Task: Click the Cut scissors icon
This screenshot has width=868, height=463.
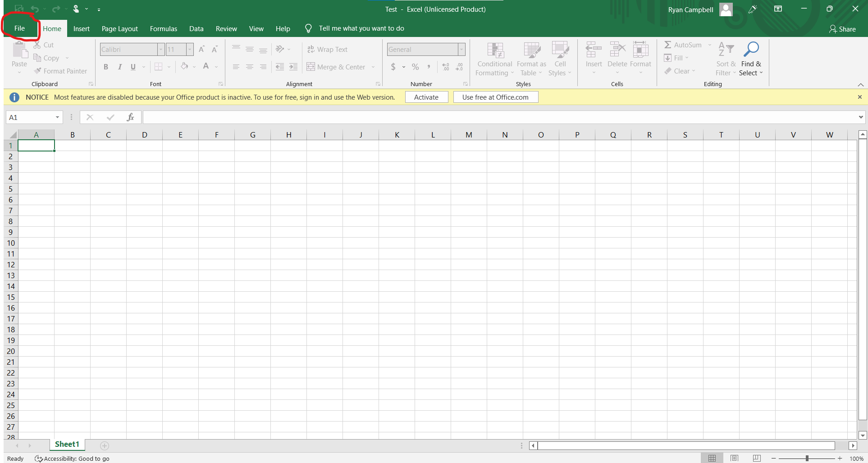Action: (x=37, y=45)
